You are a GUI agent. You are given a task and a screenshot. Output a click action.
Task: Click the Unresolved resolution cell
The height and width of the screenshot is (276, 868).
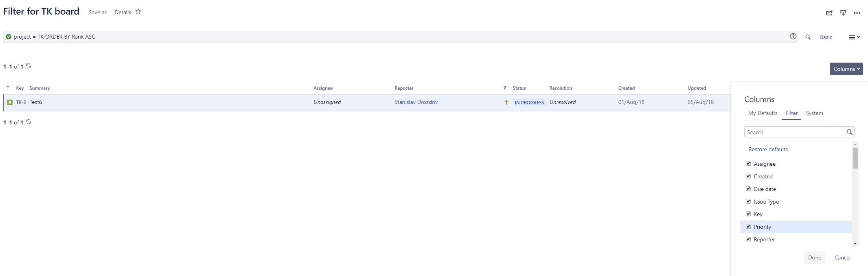click(562, 102)
